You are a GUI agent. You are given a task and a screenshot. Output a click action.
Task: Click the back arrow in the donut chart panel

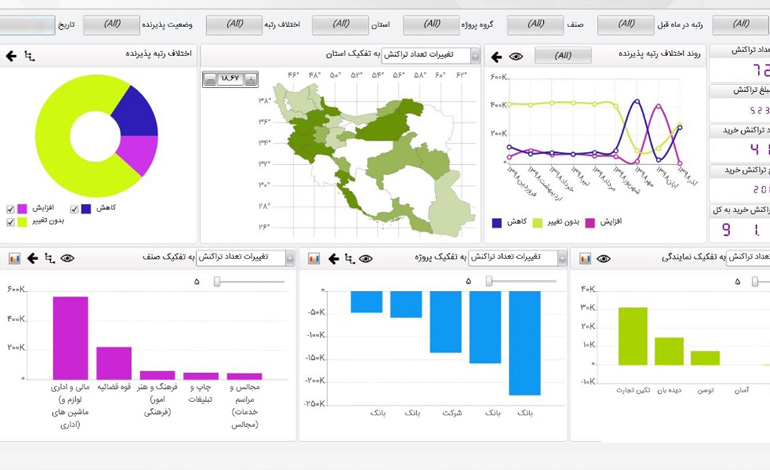pyautogui.click(x=11, y=56)
